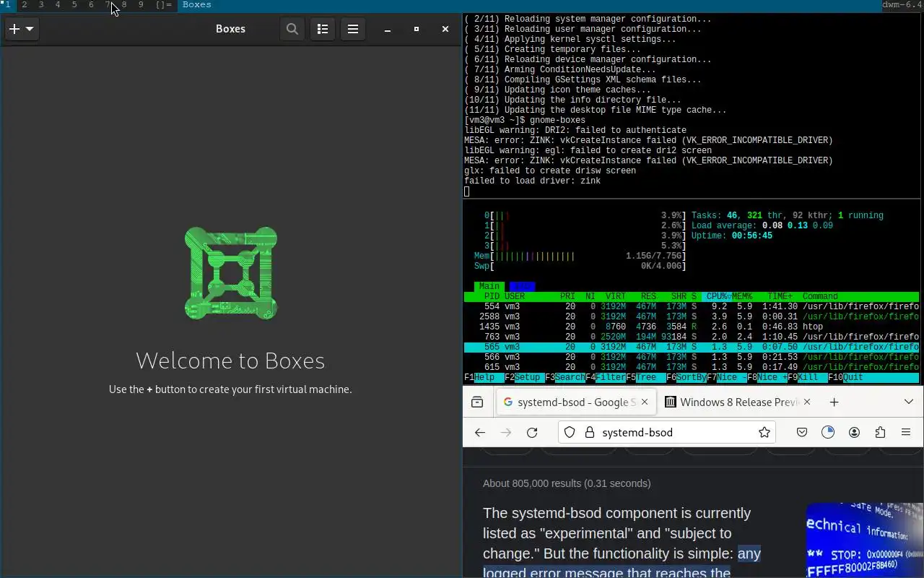The image size is (924, 578).
Task: Close the systemd-bsod Google tab
Action: coord(645,402)
